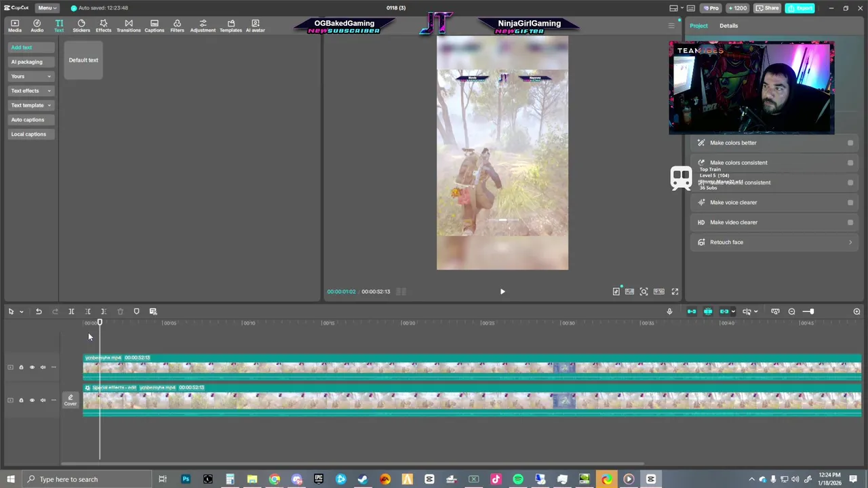Image resolution: width=868 pixels, height=488 pixels.
Task: Hide the lower video track eye icon
Action: pos(32,400)
